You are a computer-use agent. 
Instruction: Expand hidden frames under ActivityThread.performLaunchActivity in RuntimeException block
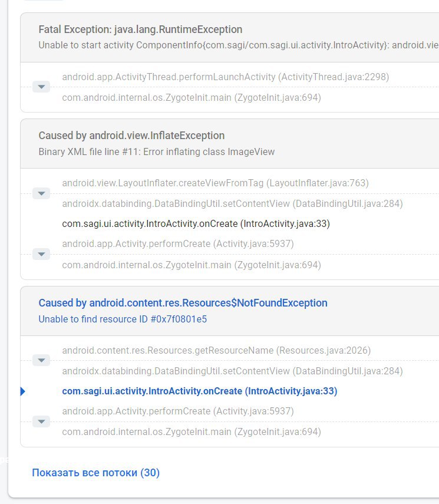point(41,87)
